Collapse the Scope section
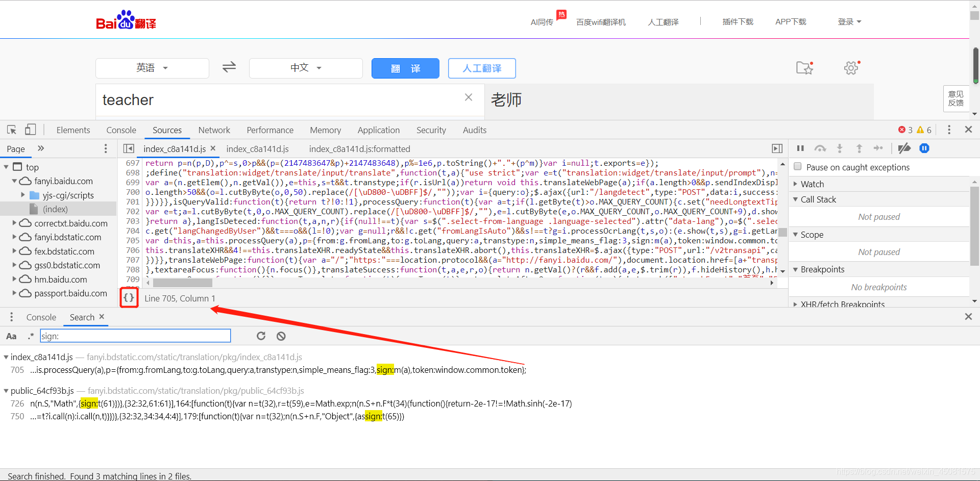Screen dimensions: 980x481 pyautogui.click(x=795, y=234)
